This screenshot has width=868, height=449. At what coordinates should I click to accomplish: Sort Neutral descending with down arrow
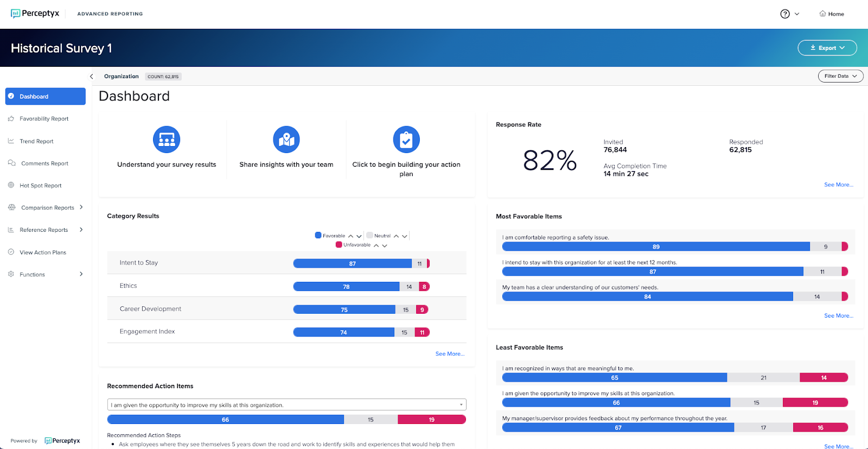click(x=405, y=236)
